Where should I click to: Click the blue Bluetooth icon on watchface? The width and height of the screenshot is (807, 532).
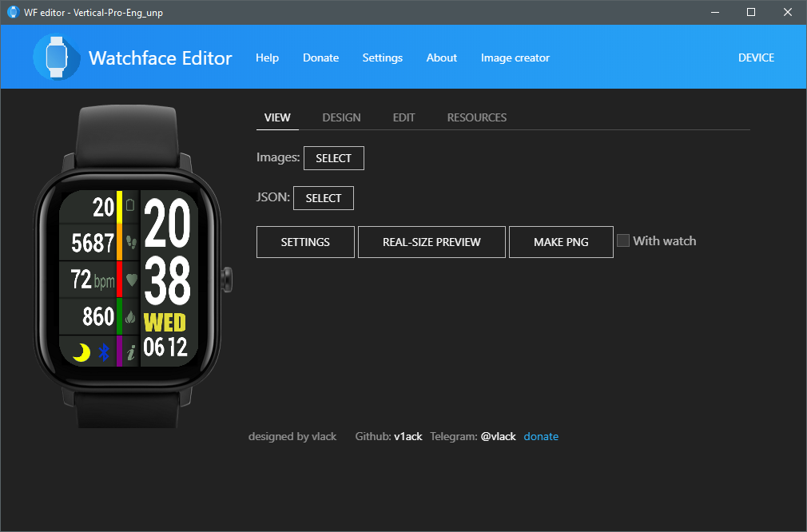pos(103,352)
